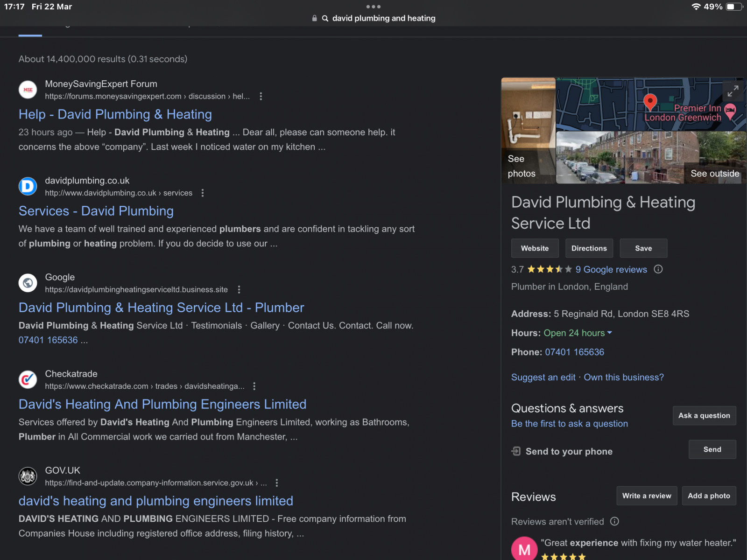
Task: Click the red location pin on the map
Action: click(x=650, y=101)
